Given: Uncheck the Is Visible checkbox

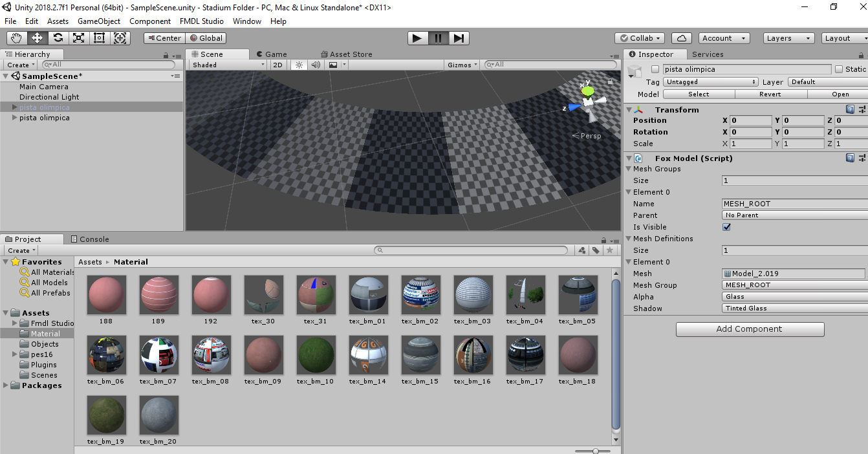Looking at the screenshot, I should 726,227.
